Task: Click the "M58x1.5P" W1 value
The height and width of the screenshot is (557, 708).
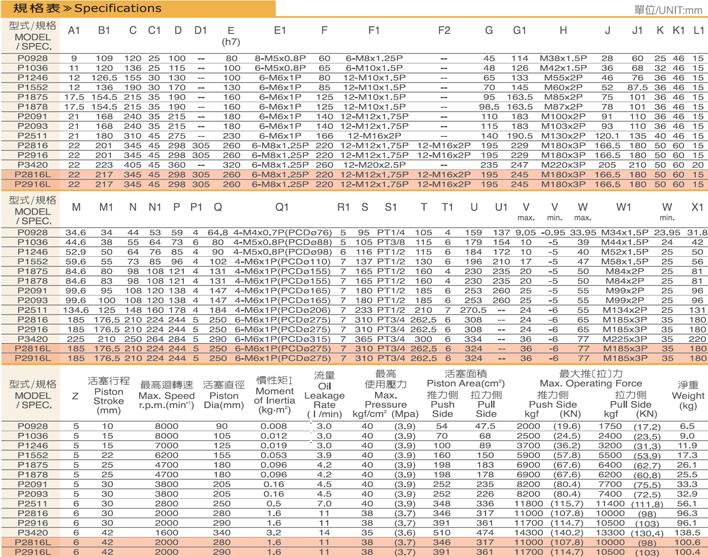Action: (624, 261)
